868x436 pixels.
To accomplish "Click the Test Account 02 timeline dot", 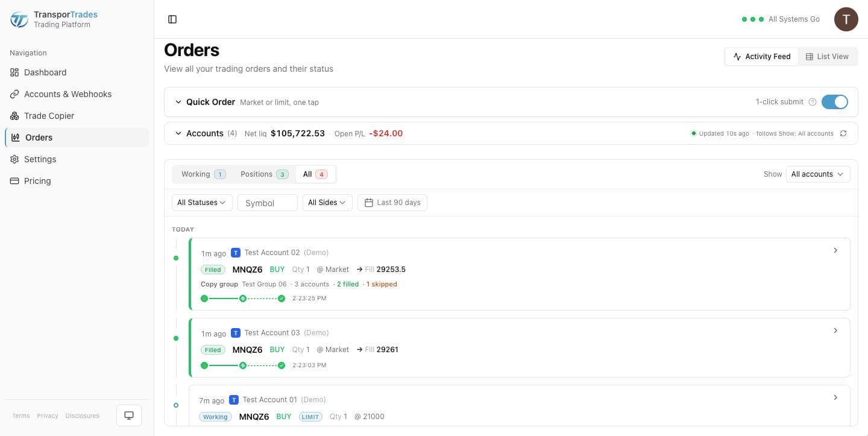I will point(176,258).
